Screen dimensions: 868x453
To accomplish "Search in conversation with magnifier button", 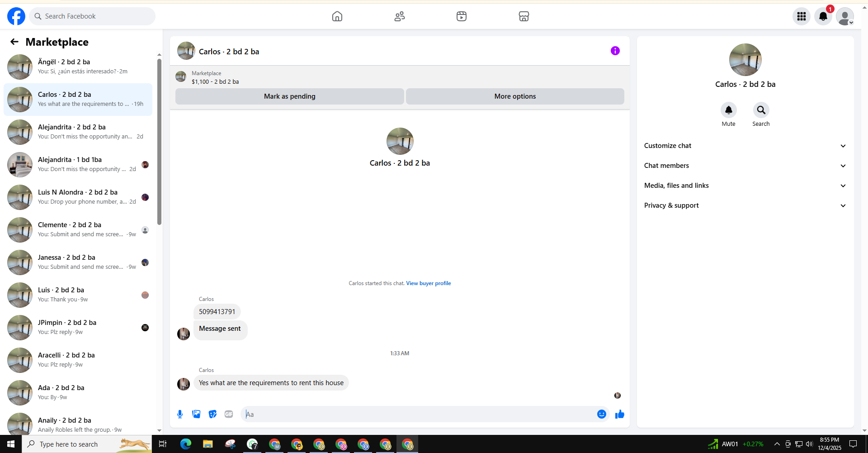I will (x=761, y=110).
